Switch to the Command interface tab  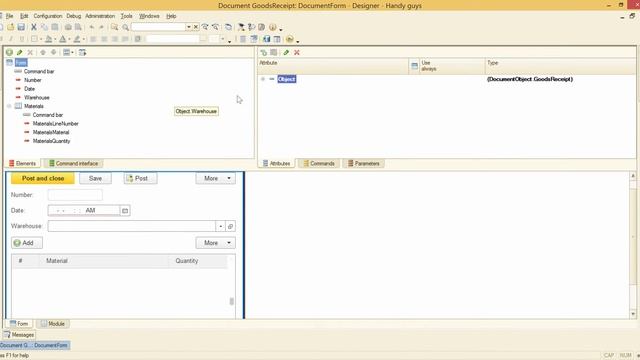[73, 163]
